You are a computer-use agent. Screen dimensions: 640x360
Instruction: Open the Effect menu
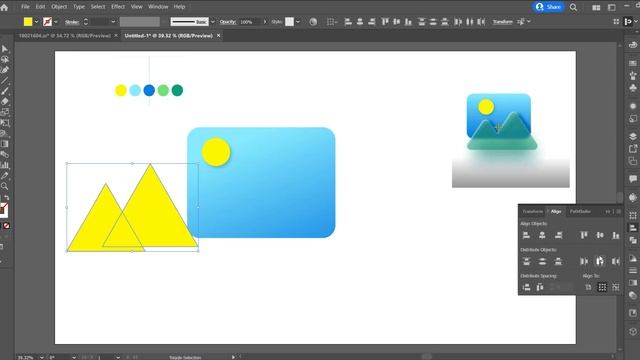click(x=118, y=7)
